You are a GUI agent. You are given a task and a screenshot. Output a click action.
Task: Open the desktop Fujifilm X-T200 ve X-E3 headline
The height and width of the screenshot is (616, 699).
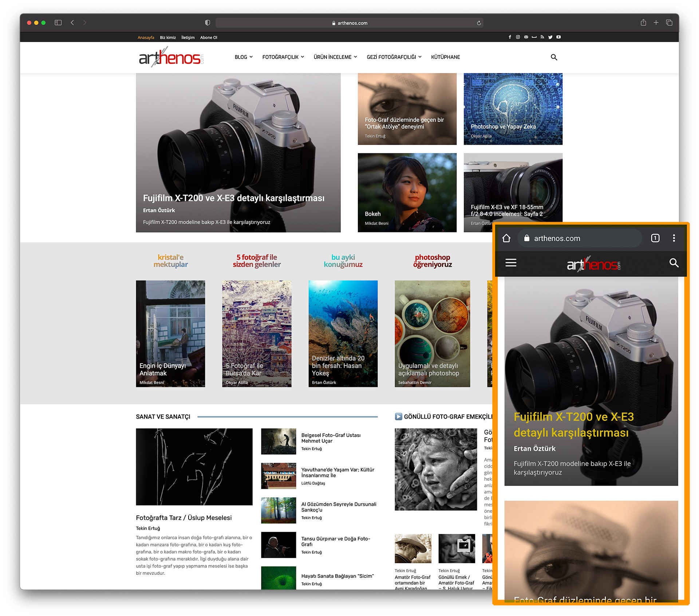[x=234, y=198]
